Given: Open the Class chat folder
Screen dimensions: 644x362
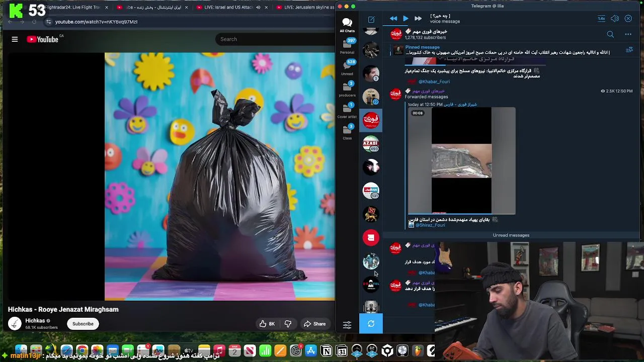Looking at the screenshot, I should (347, 132).
